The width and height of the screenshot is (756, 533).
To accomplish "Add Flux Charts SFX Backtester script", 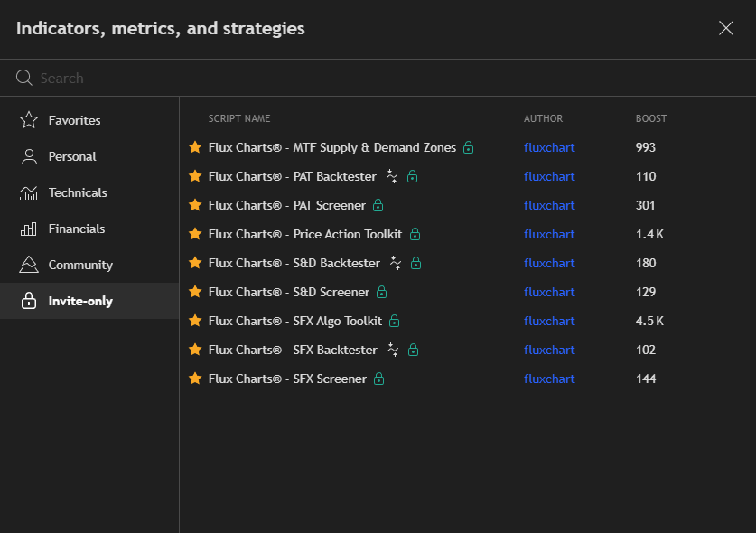I will [x=293, y=351].
